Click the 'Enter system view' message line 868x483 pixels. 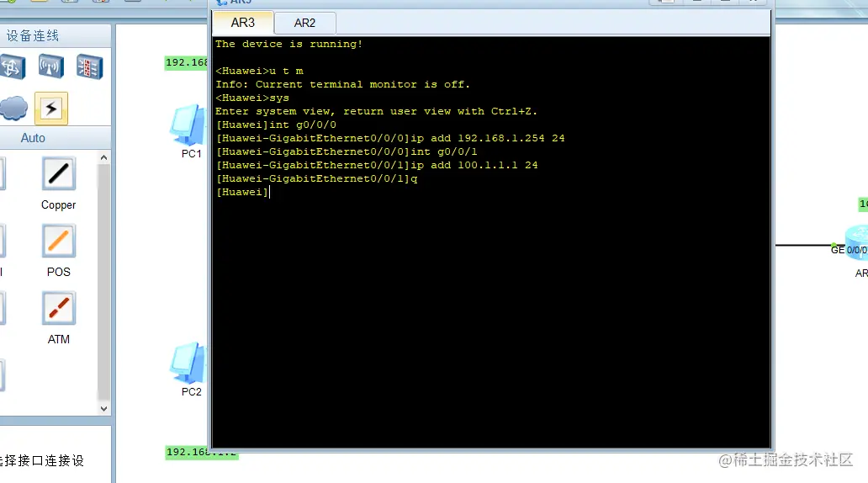[377, 111]
